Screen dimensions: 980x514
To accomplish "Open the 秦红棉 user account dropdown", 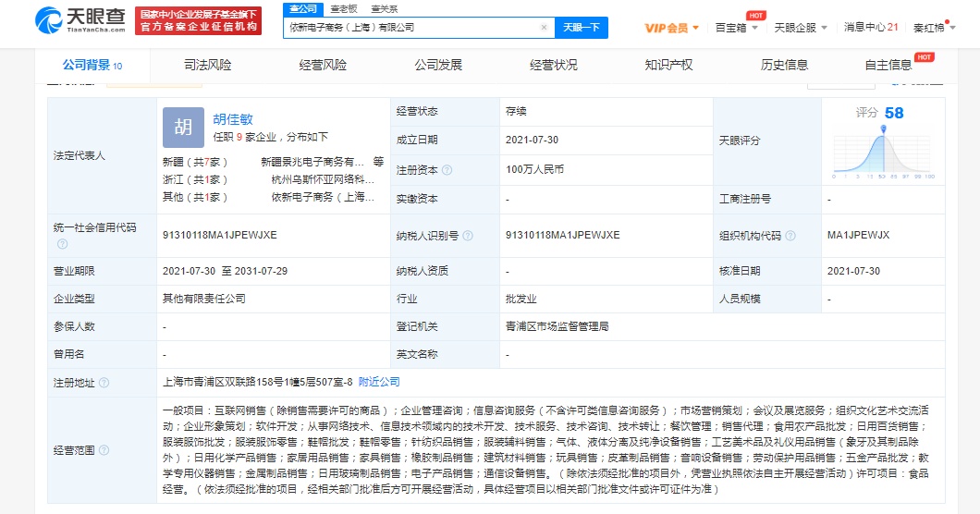I will tap(934, 28).
